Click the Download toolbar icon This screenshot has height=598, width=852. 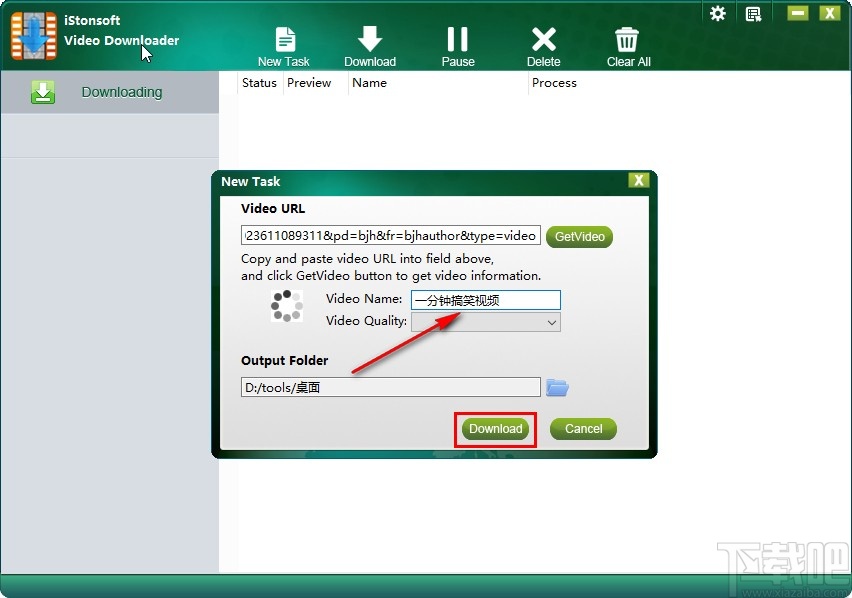tap(370, 42)
